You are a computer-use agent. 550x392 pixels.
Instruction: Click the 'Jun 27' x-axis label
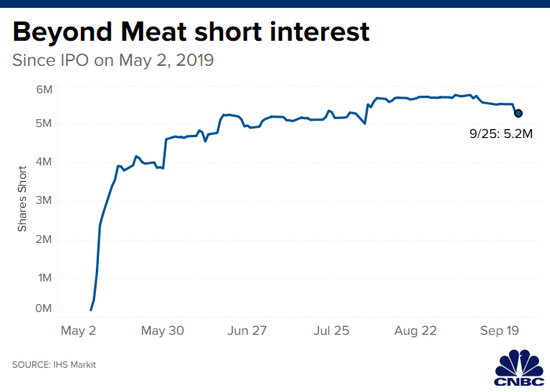click(247, 330)
